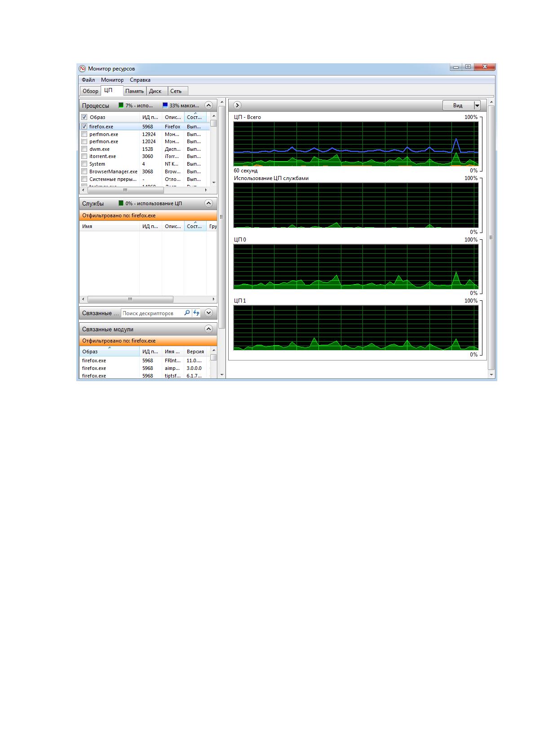The image size is (535, 756).
Task: Collapse the Associated Modules section chevron
Action: (x=208, y=329)
